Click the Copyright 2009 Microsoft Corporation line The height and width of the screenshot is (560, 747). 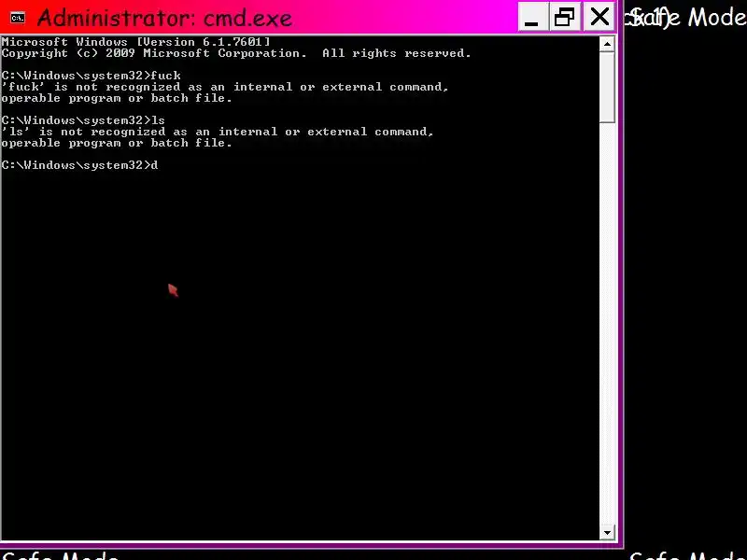tap(236, 53)
